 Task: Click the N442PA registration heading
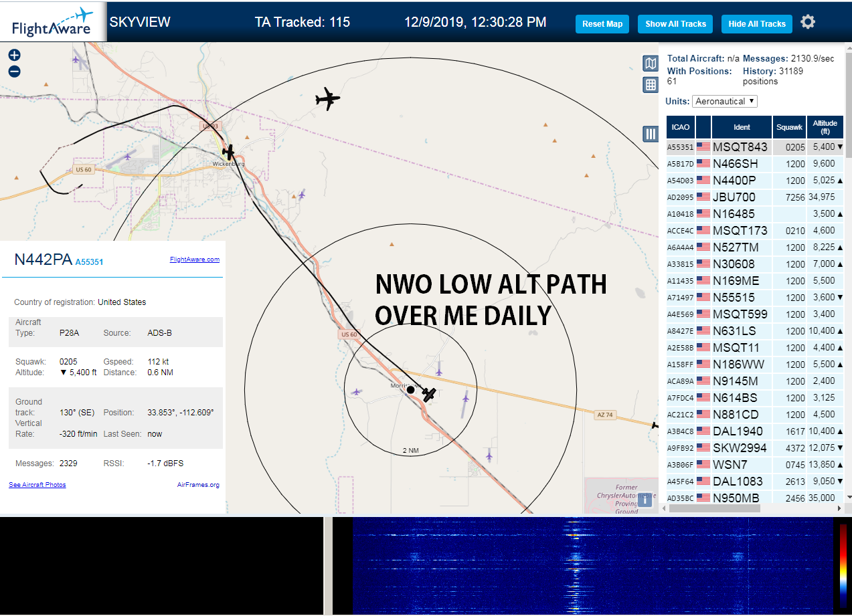pos(43,260)
